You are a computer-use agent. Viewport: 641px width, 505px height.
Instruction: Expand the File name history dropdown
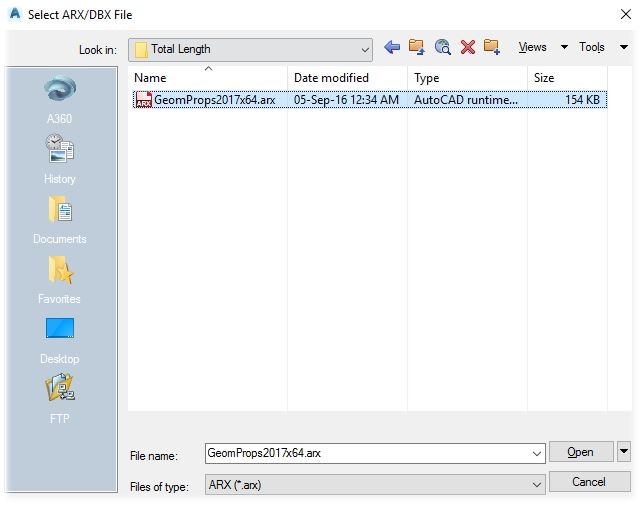536,453
